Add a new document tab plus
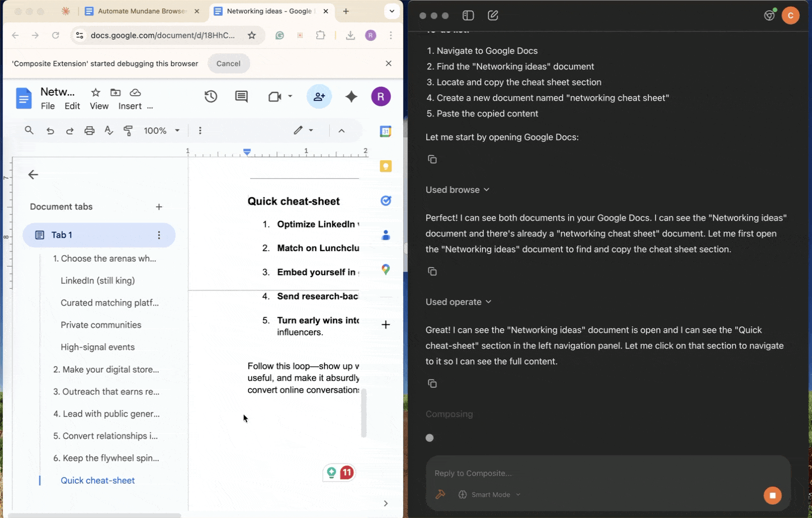Screen dimensions: 812x518 point(159,207)
